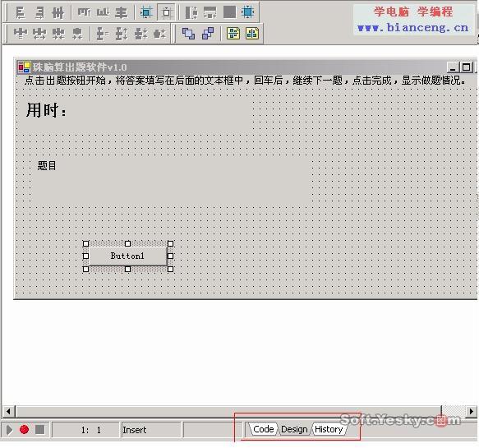Align horizontal centers of controls
The width and height of the screenshot is (479, 448).
tap(58, 13)
